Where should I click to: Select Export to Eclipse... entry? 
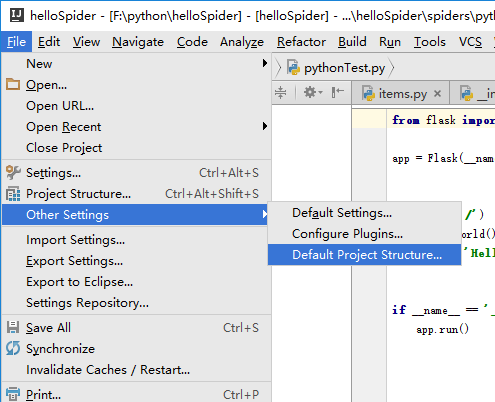pos(136,282)
